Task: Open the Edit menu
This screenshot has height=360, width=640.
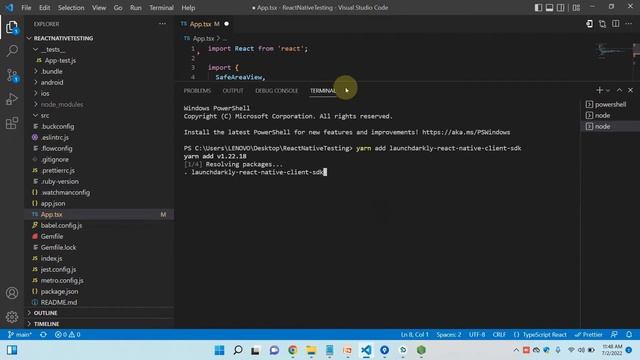Action: click(x=44, y=7)
